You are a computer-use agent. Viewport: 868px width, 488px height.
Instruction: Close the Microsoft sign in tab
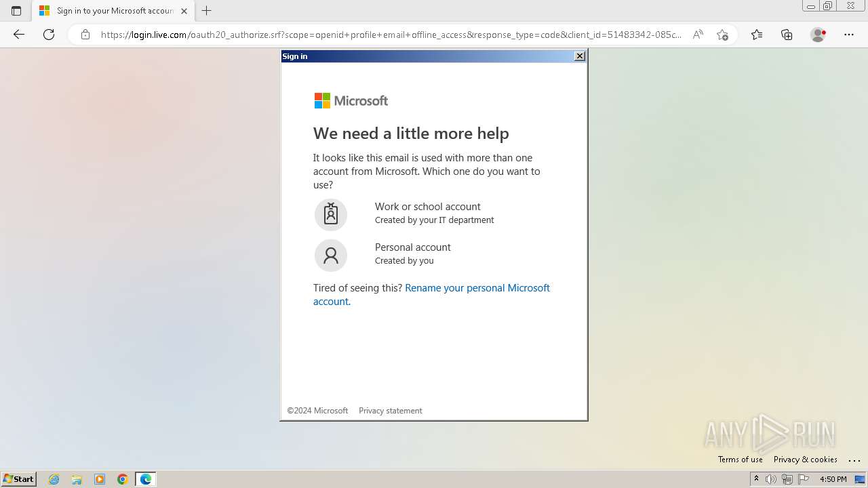point(184,11)
